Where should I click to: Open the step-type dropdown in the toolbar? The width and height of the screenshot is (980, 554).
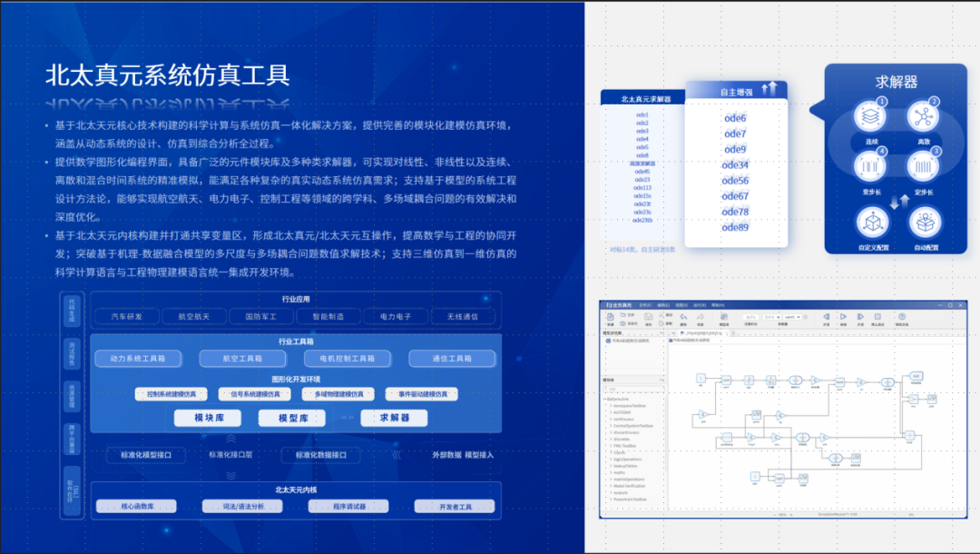772,317
